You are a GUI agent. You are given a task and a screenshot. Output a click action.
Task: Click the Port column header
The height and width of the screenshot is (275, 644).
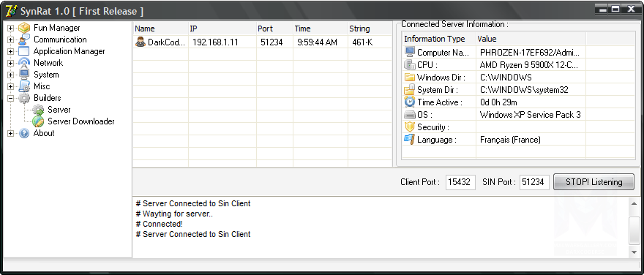click(274, 29)
